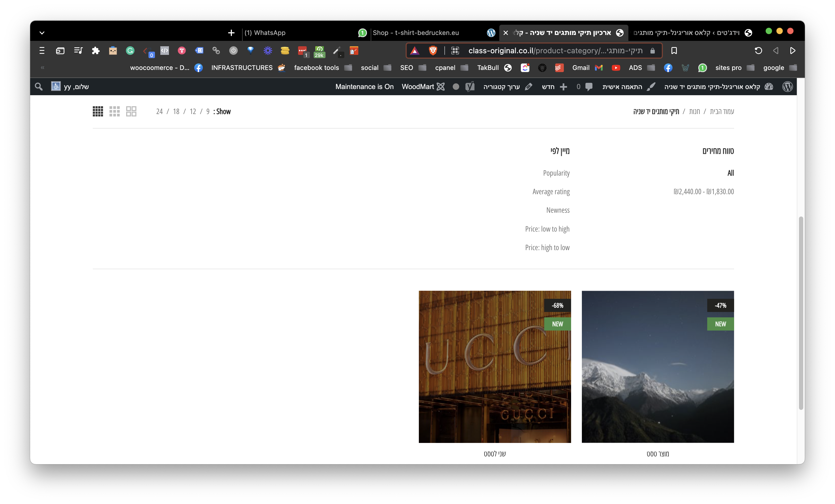Sort products by 'Price: low to high'
Screen dimensions: 835x504
(547, 229)
